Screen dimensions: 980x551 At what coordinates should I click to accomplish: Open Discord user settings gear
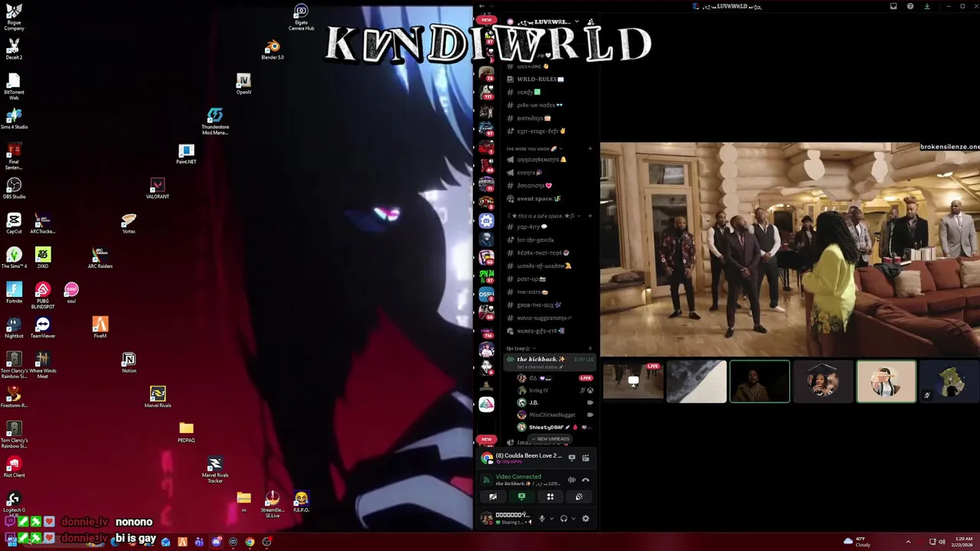click(586, 519)
